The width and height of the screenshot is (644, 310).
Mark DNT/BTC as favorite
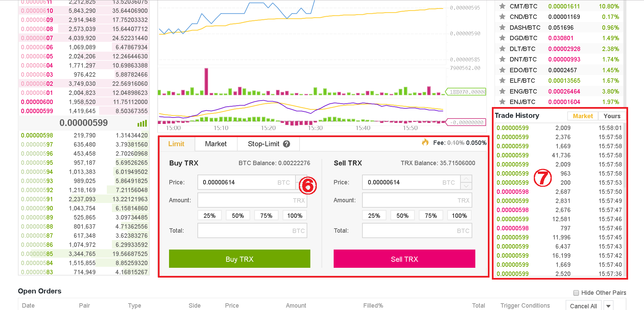point(502,59)
